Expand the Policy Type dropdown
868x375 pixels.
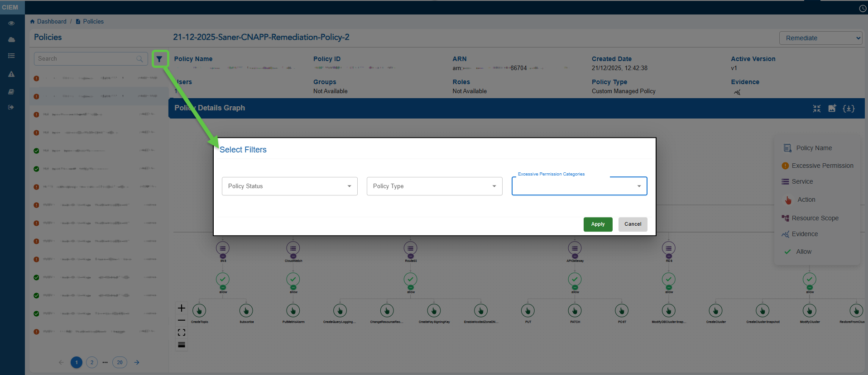434,186
